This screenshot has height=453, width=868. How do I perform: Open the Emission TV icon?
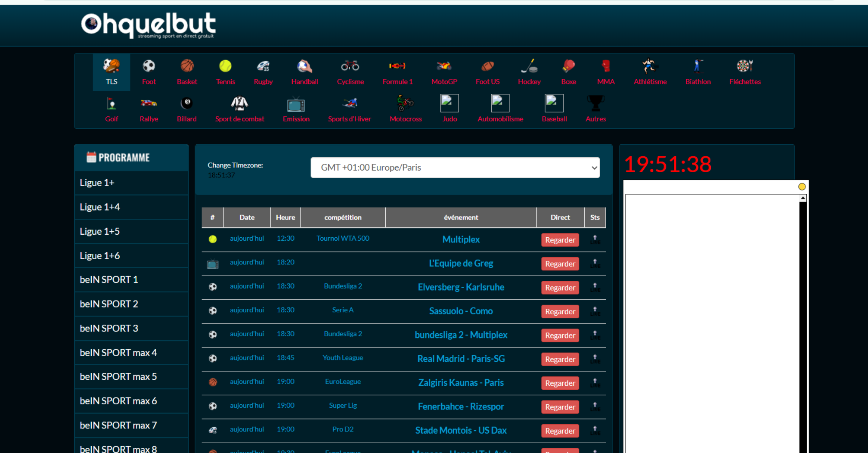(296, 105)
